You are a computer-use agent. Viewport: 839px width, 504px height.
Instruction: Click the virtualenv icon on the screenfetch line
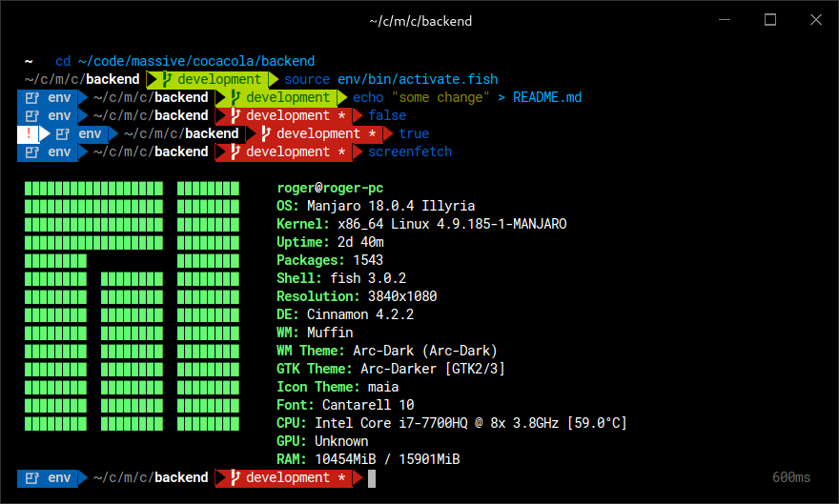pyautogui.click(x=32, y=152)
